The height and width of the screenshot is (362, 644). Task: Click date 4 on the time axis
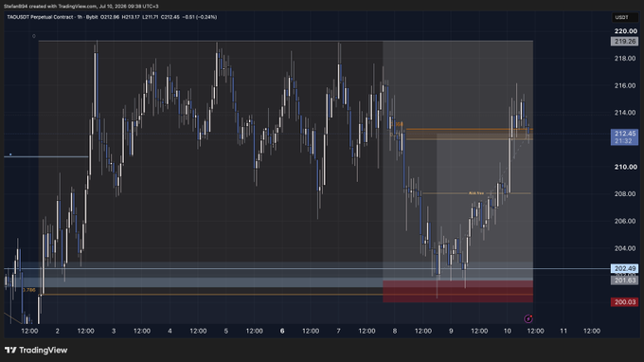(170, 331)
